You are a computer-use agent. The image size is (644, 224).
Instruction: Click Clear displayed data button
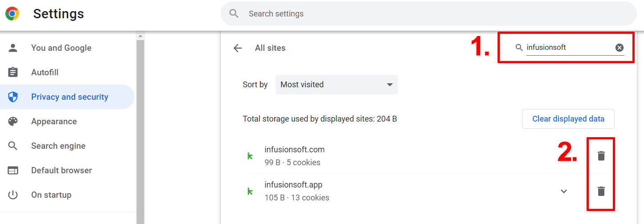pyautogui.click(x=568, y=119)
